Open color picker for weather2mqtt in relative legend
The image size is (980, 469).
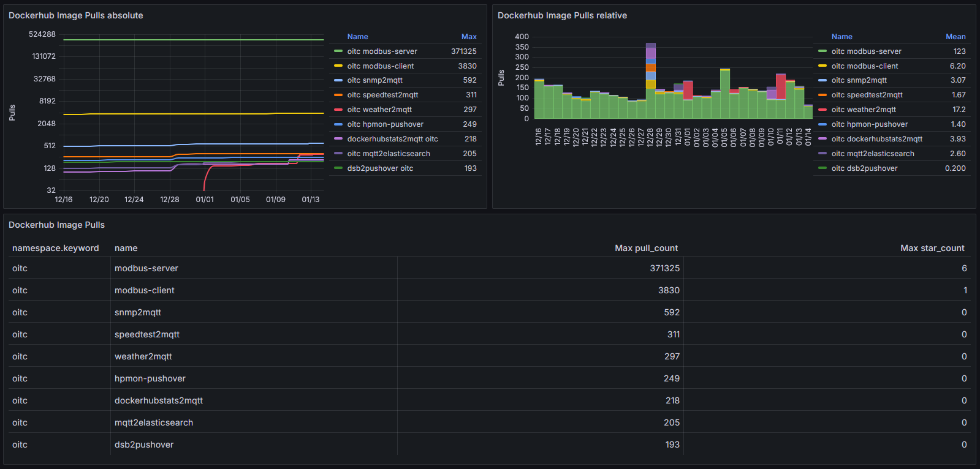click(822, 110)
